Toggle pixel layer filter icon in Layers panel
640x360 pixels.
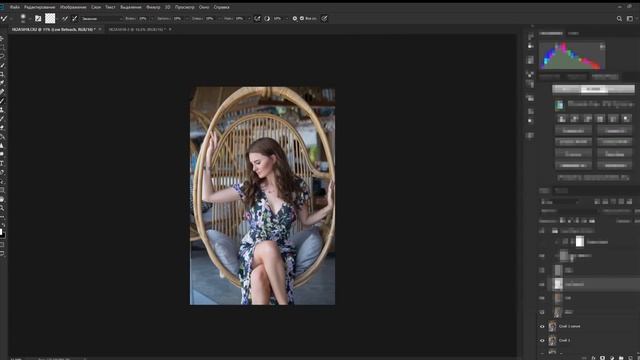(597, 202)
